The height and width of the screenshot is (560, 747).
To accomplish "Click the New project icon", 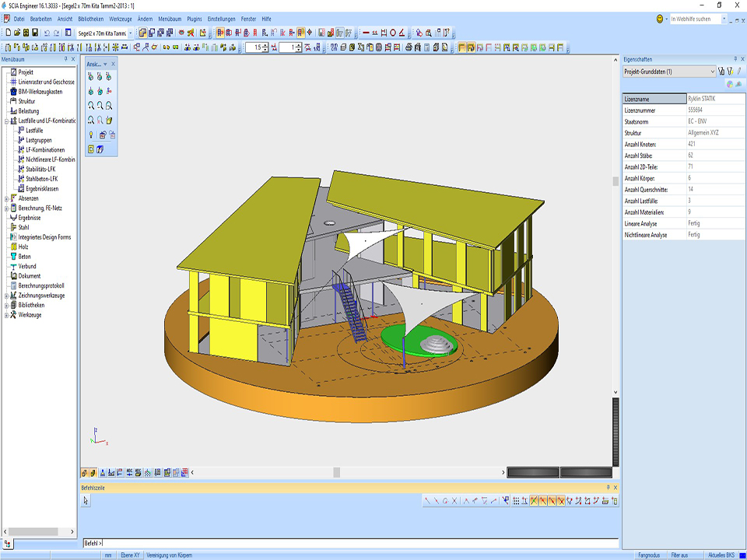I will coord(8,33).
